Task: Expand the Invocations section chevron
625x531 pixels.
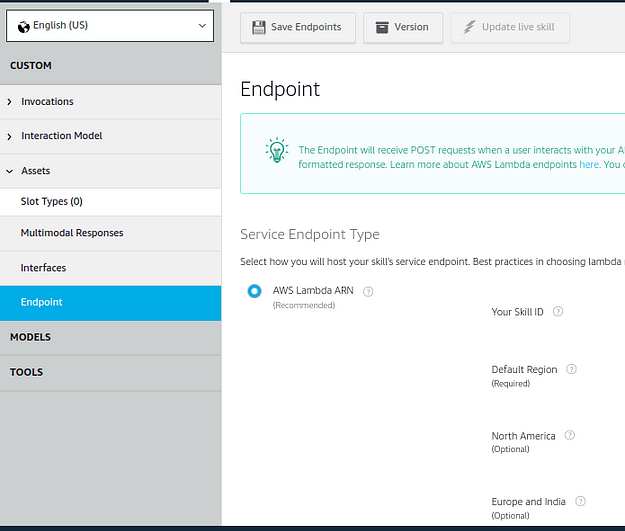Action: [10, 102]
